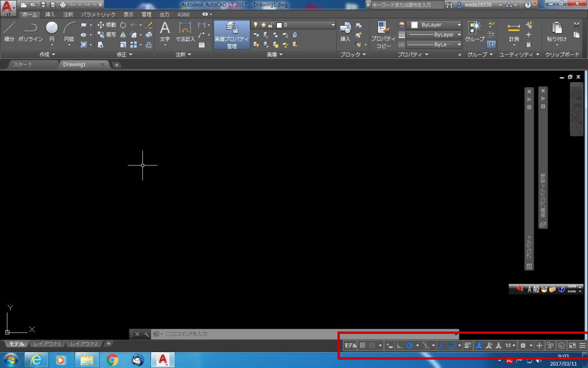Toggle annotation visibility on status bar
The width and height of the screenshot is (588, 368).
(x=479, y=346)
